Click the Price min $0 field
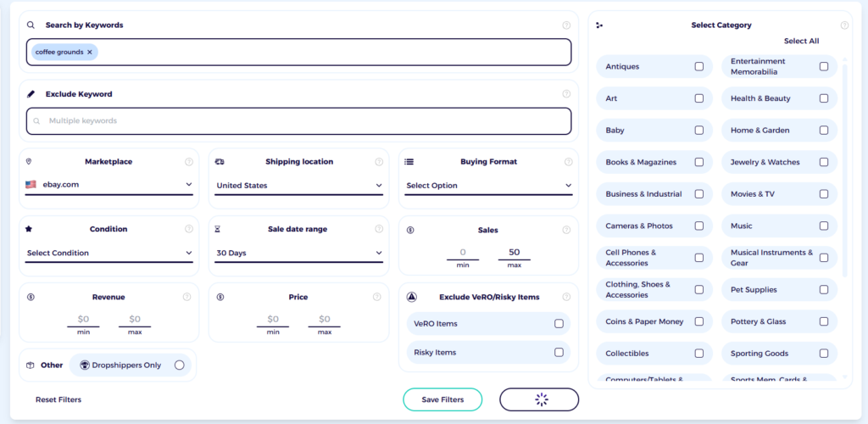The width and height of the screenshot is (868, 424). click(x=273, y=320)
